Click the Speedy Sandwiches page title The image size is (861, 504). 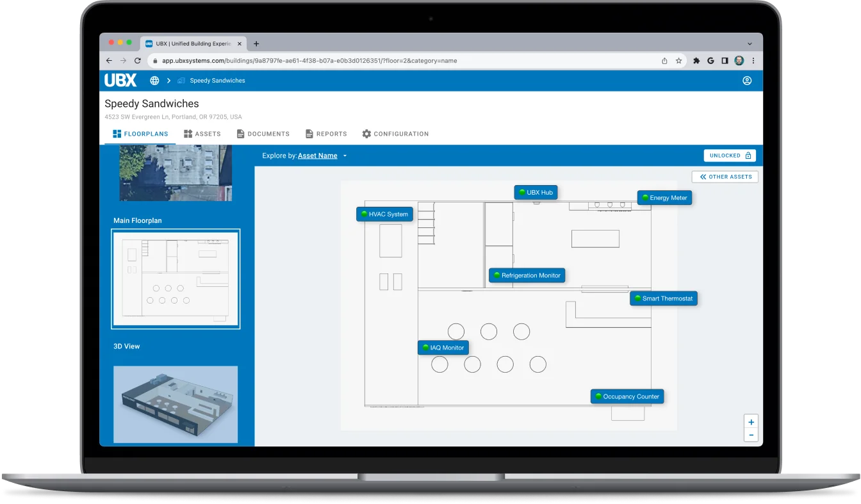click(152, 104)
